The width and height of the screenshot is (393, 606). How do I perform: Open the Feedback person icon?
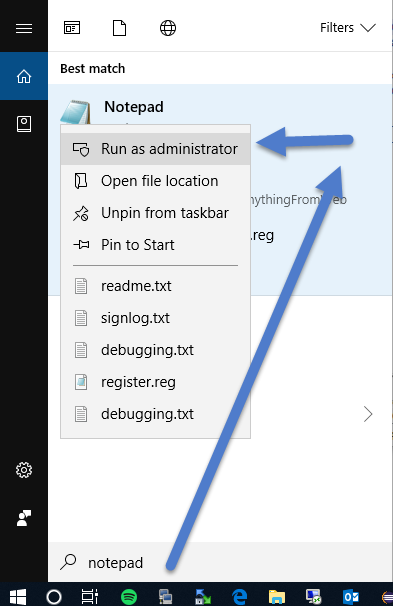click(x=24, y=518)
